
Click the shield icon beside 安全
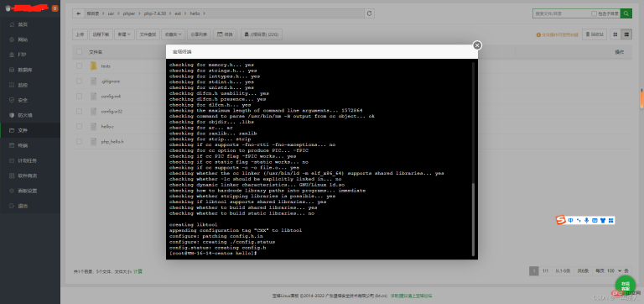click(12, 100)
